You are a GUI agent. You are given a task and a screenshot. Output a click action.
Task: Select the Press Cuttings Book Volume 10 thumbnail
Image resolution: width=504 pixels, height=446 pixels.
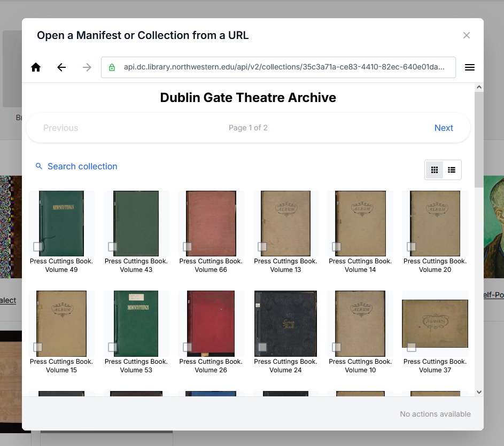coord(360,323)
